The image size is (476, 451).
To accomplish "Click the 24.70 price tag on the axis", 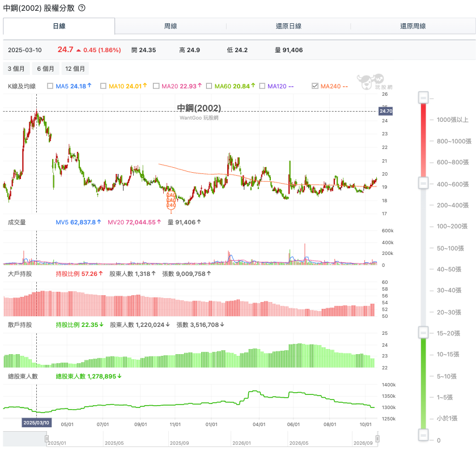I will [386, 111].
